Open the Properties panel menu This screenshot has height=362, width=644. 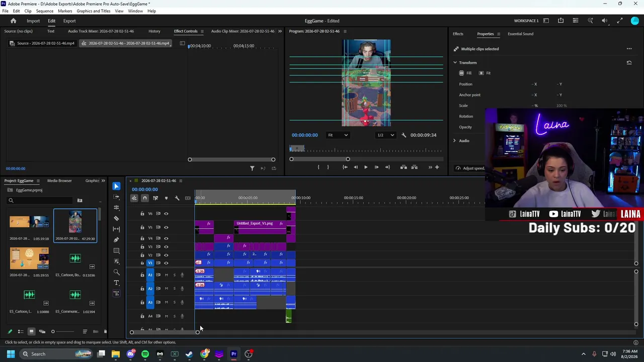498,34
